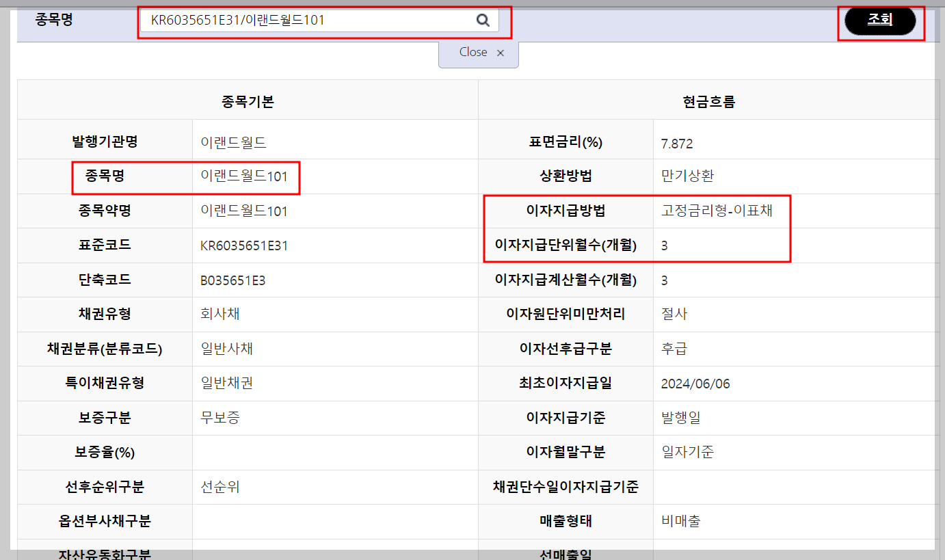Click the 단축코드 row label
The image size is (945, 560).
click(105, 280)
